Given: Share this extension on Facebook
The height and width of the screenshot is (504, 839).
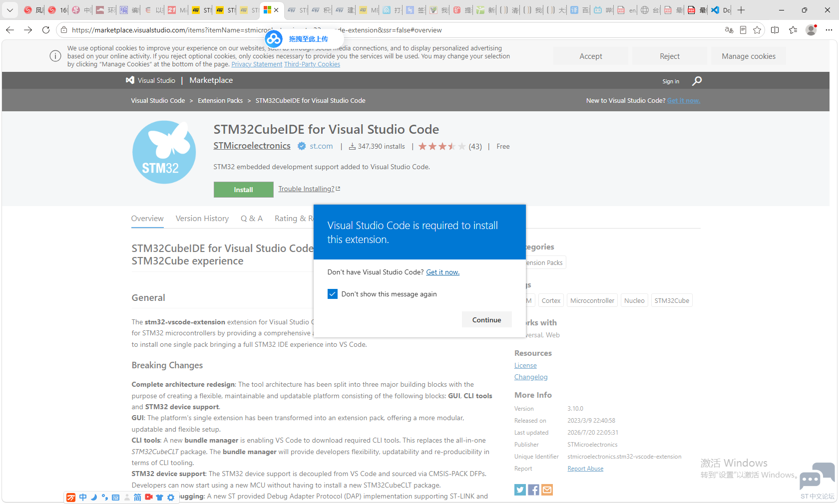Looking at the screenshot, I should point(533,490).
